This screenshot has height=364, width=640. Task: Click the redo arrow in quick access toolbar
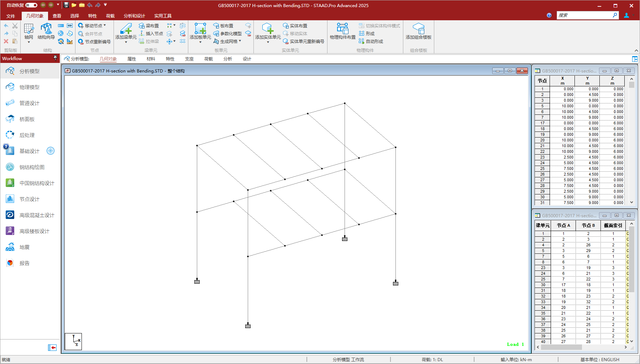(98, 5)
